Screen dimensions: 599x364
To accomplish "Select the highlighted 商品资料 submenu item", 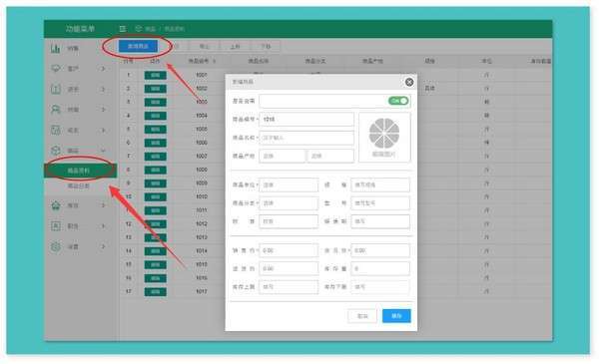I will pyautogui.click(x=80, y=171).
